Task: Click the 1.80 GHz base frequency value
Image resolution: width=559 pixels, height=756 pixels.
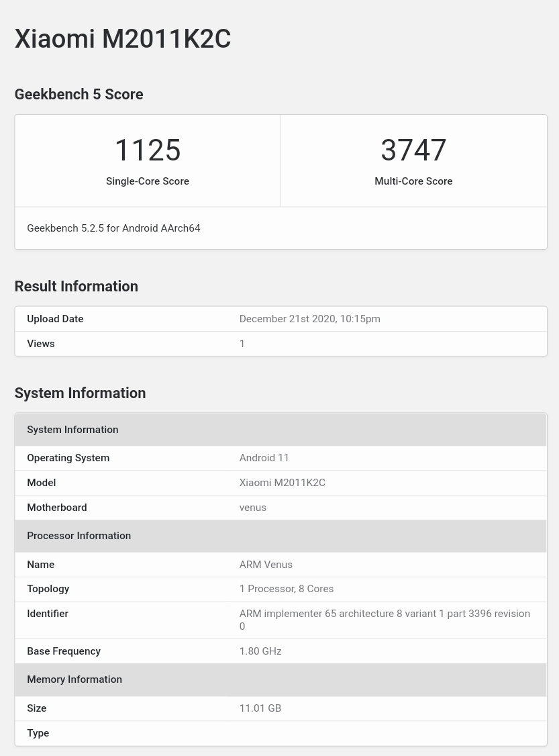Action: [260, 651]
